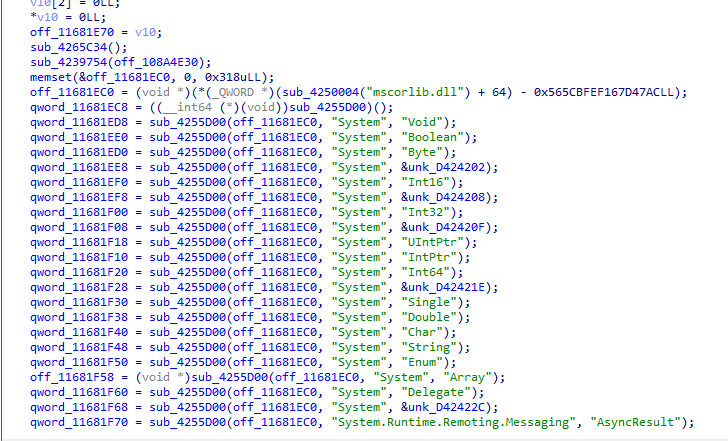
Task: Select the sub_4265C34() call
Action: (78, 47)
